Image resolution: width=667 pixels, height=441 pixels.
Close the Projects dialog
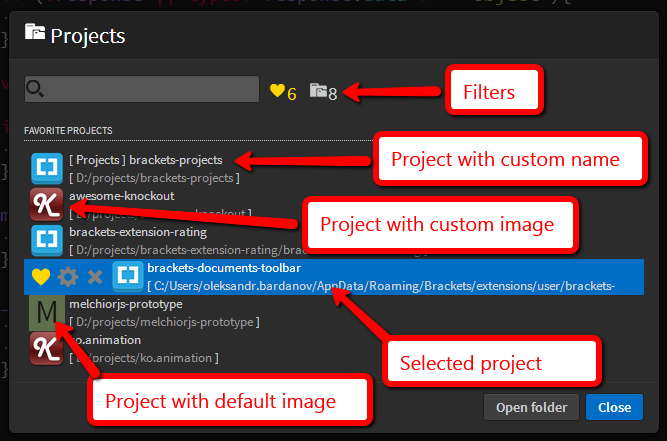pos(614,407)
